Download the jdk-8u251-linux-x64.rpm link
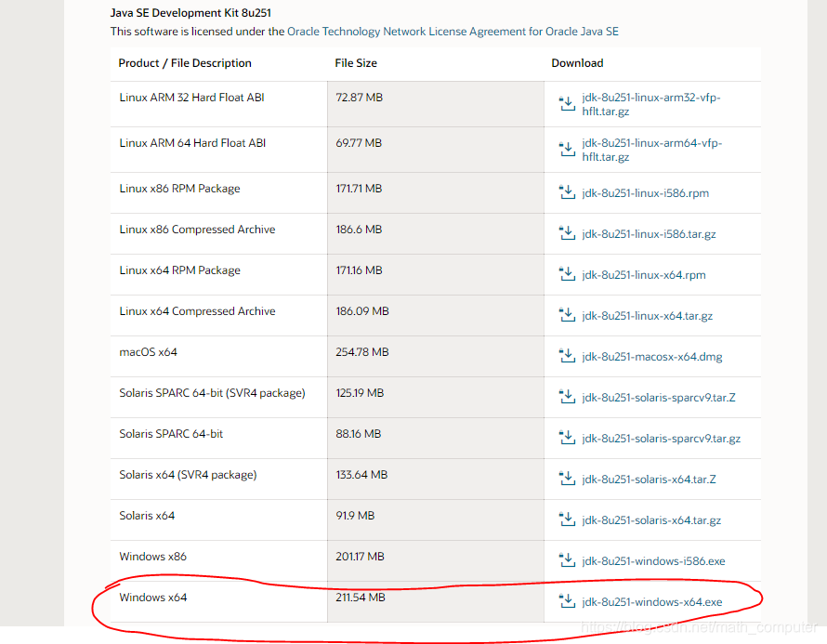This screenshot has height=644, width=827. (x=643, y=275)
